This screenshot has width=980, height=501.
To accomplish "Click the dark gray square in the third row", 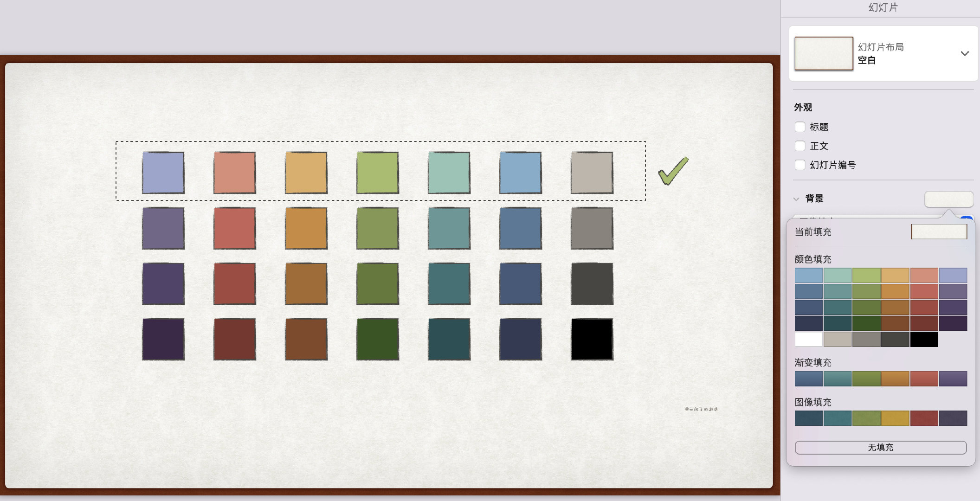I will [x=592, y=284].
